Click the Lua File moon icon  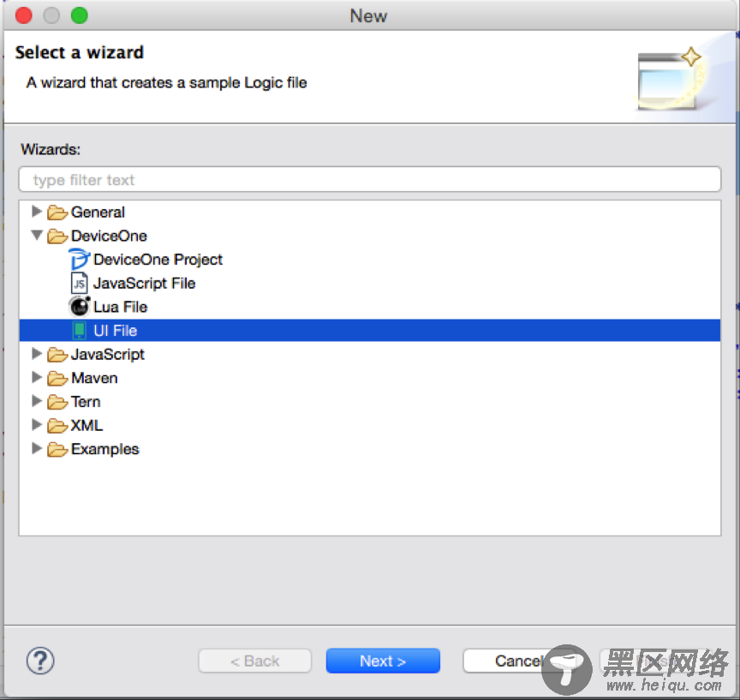click(80, 307)
